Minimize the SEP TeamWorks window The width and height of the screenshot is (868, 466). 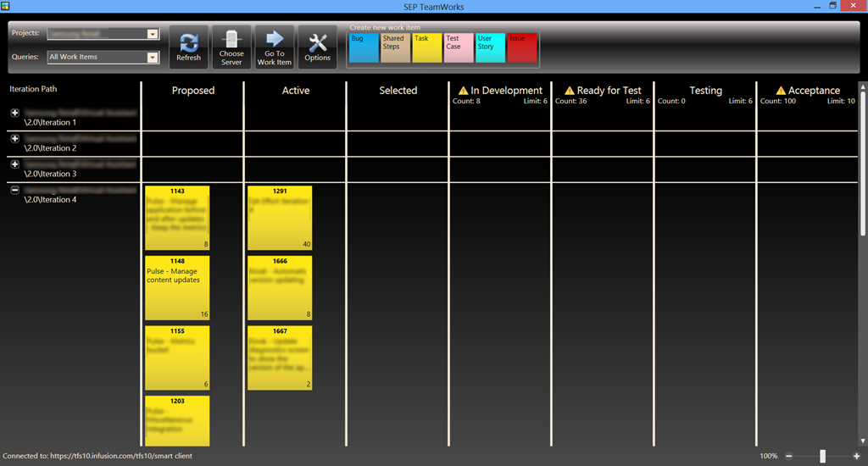tap(817, 6)
